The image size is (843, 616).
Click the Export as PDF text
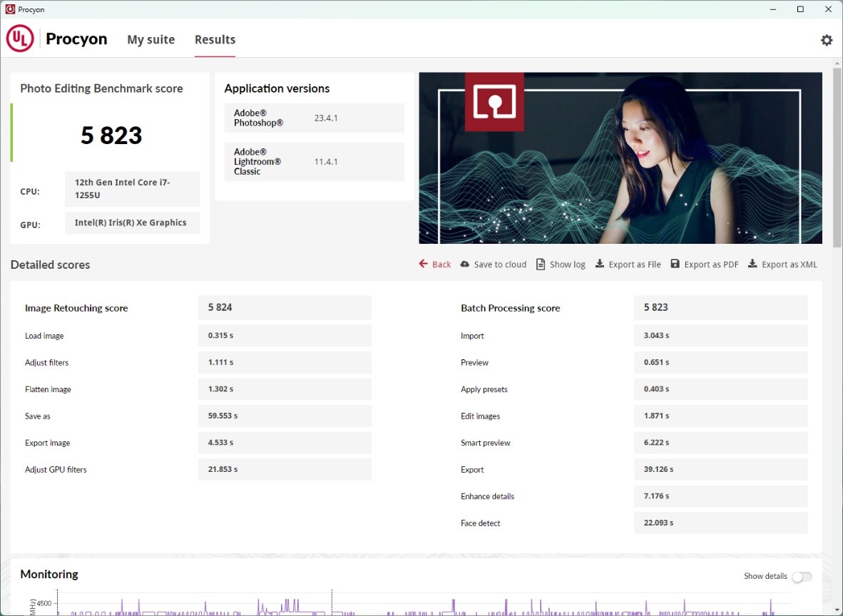pyautogui.click(x=711, y=265)
